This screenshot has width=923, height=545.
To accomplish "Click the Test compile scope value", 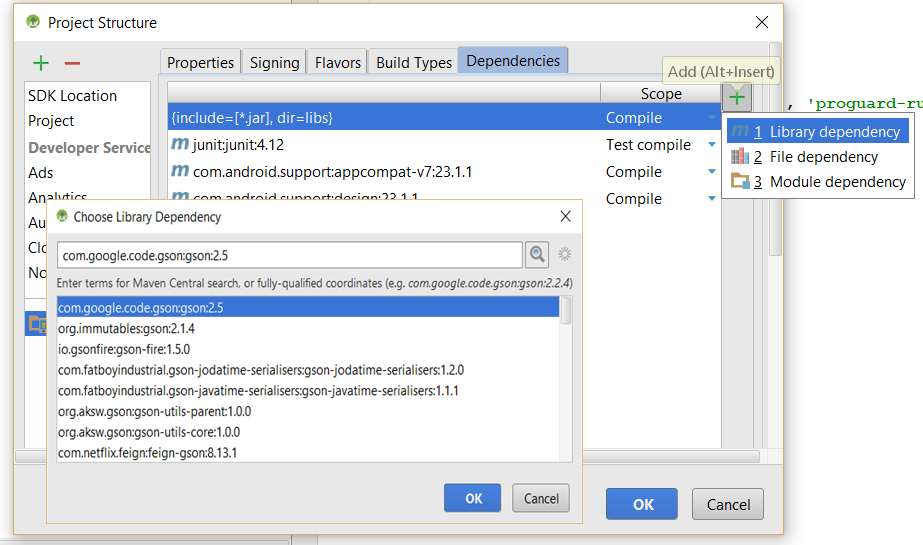I will tap(648, 145).
